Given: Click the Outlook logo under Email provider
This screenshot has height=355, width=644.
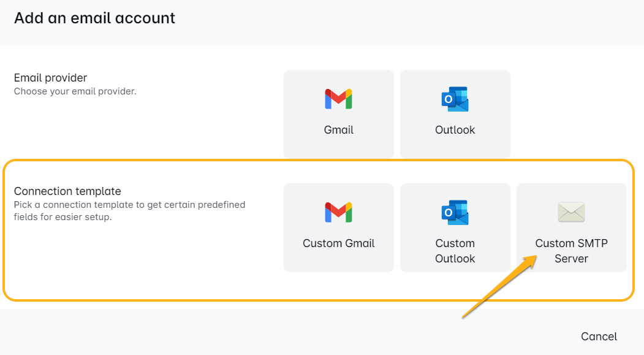Looking at the screenshot, I should 455,99.
